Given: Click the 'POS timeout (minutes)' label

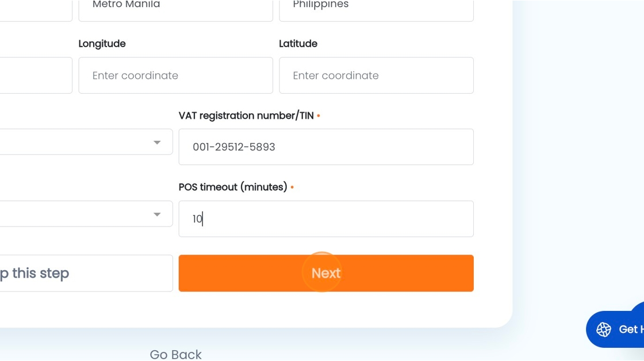Looking at the screenshot, I should click(233, 187).
